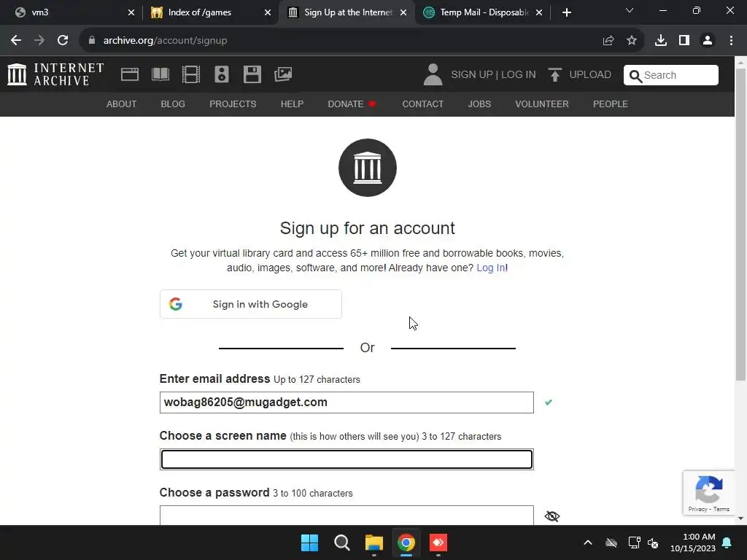
Task: Click the screen name input field
Action: click(x=347, y=459)
